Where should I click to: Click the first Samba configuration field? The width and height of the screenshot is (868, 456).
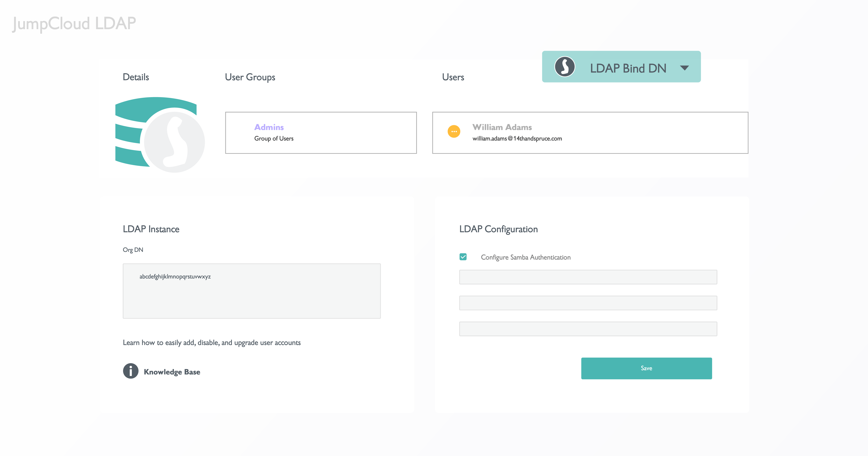click(588, 277)
